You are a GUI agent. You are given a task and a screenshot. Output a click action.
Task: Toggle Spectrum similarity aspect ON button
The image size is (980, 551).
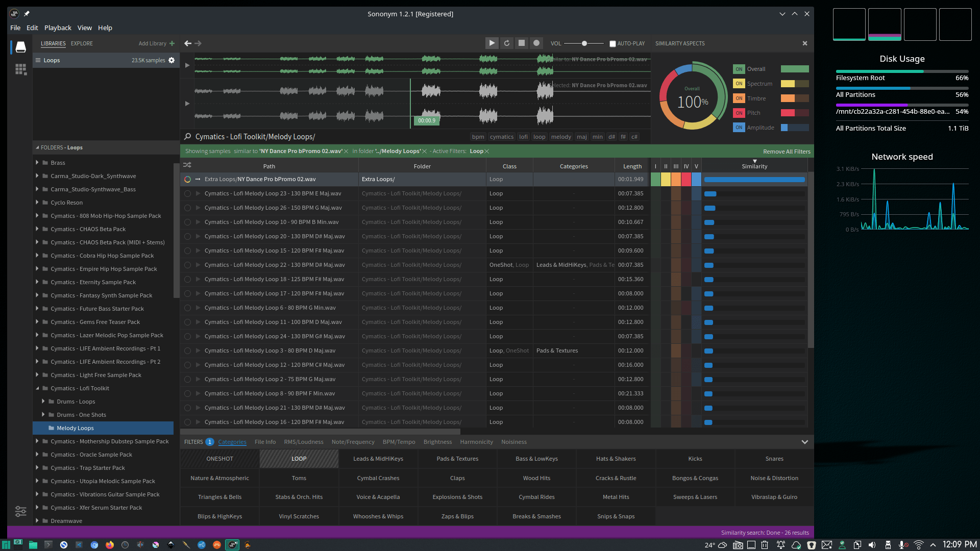click(739, 84)
